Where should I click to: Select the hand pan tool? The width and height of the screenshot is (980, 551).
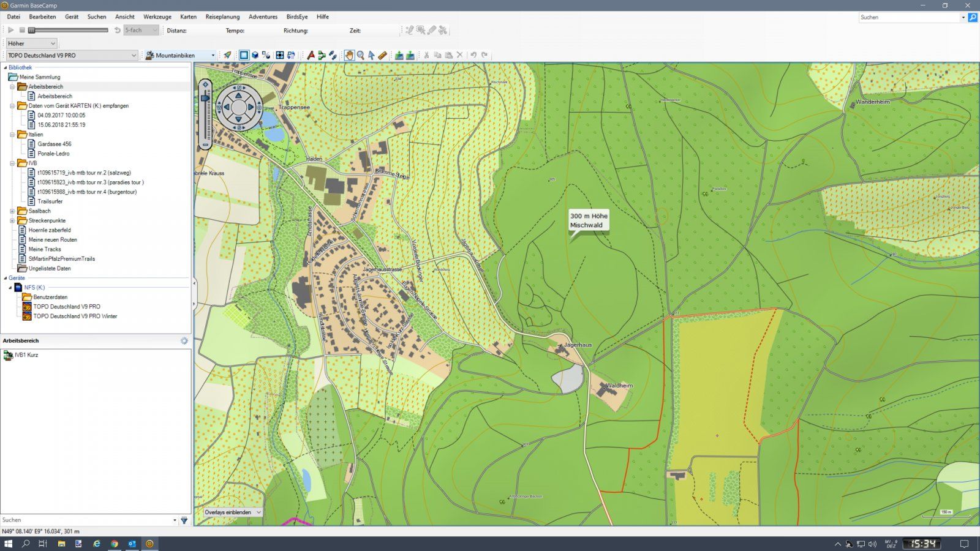pyautogui.click(x=349, y=55)
